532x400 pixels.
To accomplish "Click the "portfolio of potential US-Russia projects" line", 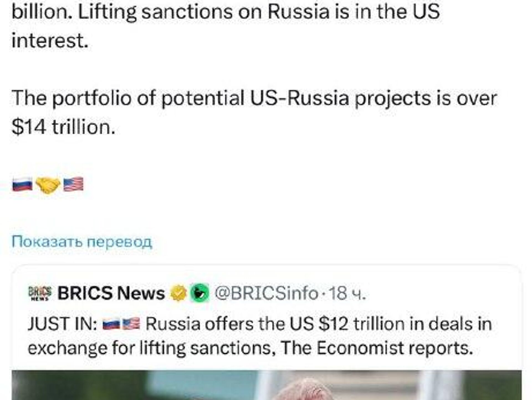I will pos(254,98).
